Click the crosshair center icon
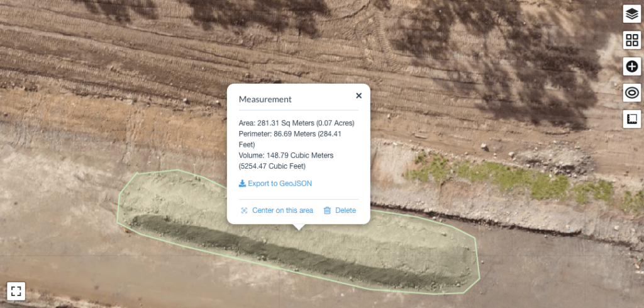Image resolution: width=644 pixels, height=308 pixels. pos(244,210)
